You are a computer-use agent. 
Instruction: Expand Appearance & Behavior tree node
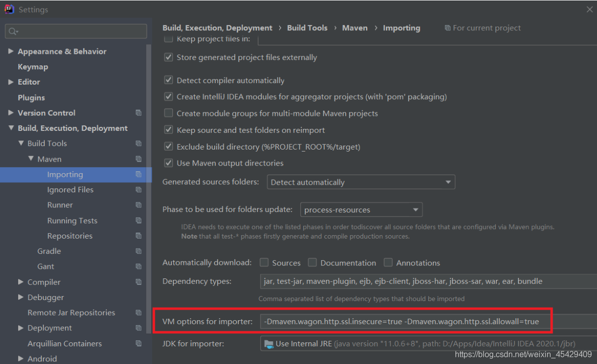(x=11, y=51)
